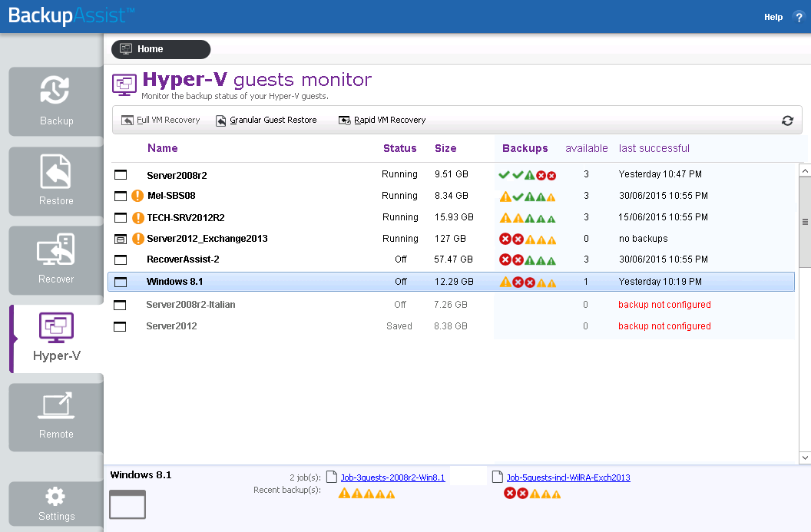
Task: Click the orange warning badge for Mel-SBS08
Action: tap(137, 196)
